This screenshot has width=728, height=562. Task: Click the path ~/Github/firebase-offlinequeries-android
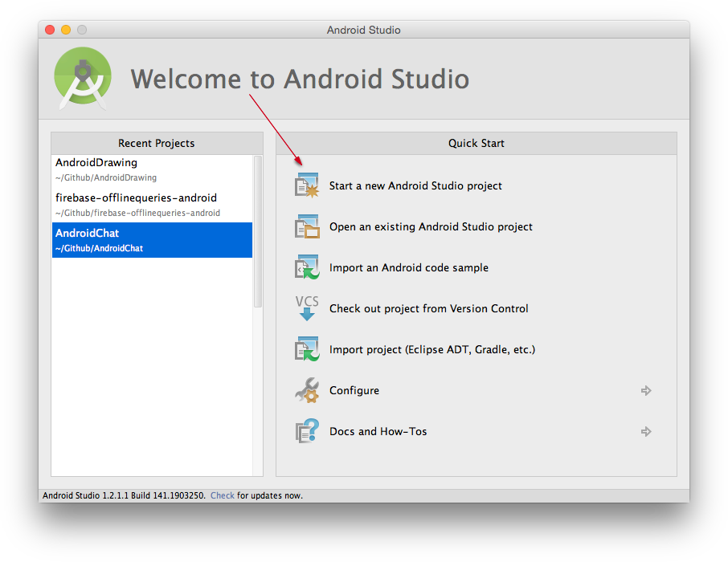point(137,213)
